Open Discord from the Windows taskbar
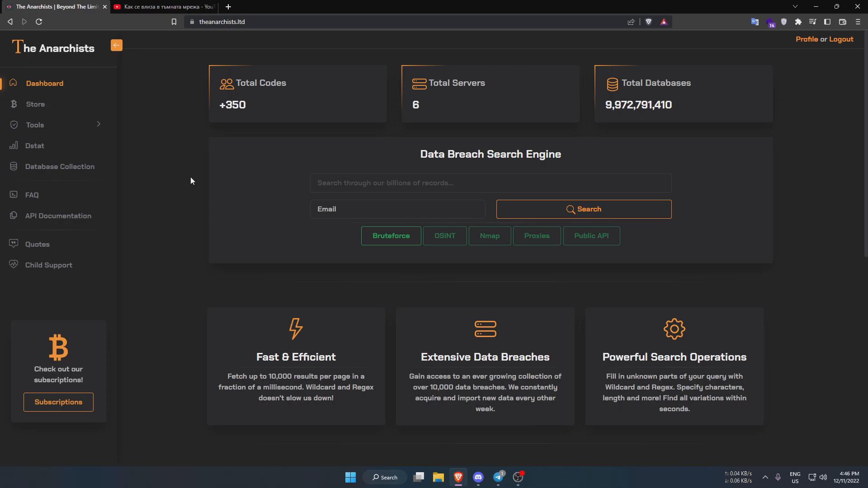 click(x=478, y=477)
